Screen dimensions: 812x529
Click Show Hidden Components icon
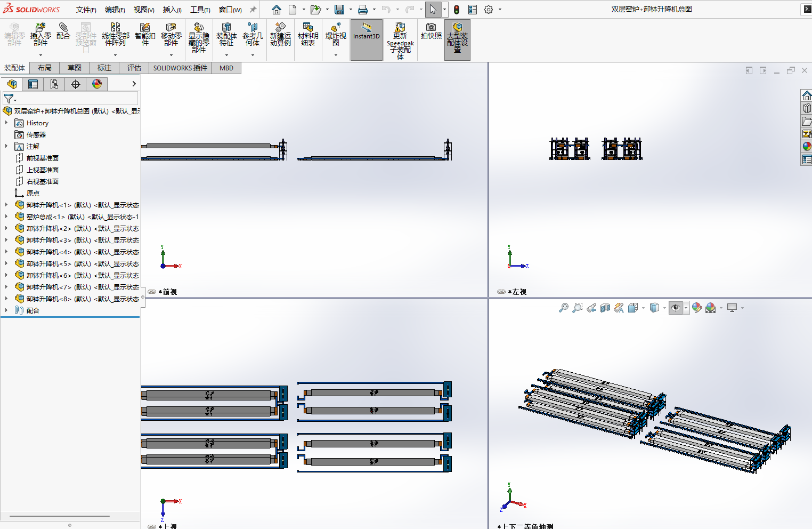[x=199, y=37]
